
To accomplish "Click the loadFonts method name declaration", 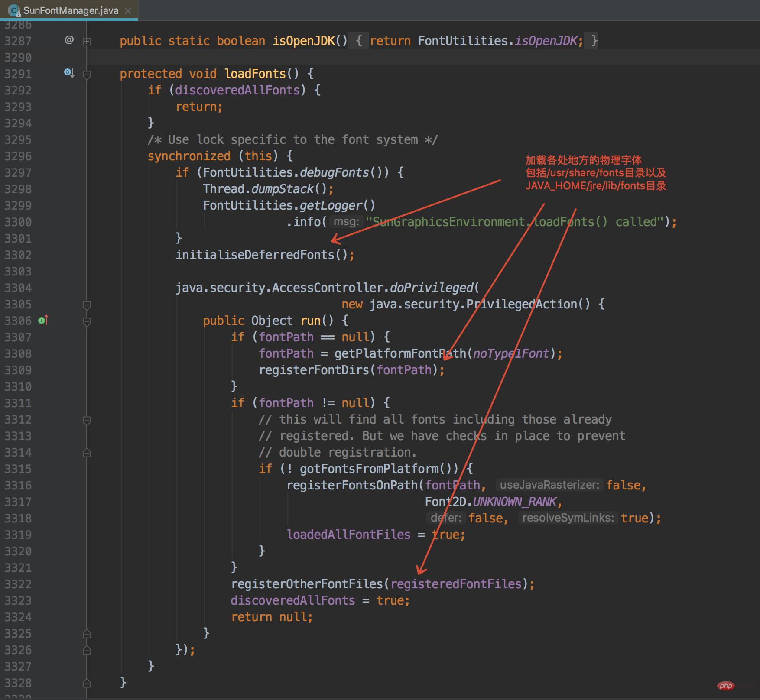I will click(255, 74).
